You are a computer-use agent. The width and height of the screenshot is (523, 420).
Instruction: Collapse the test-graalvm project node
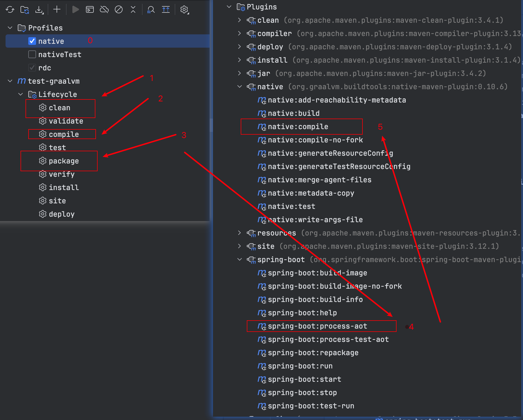click(10, 81)
